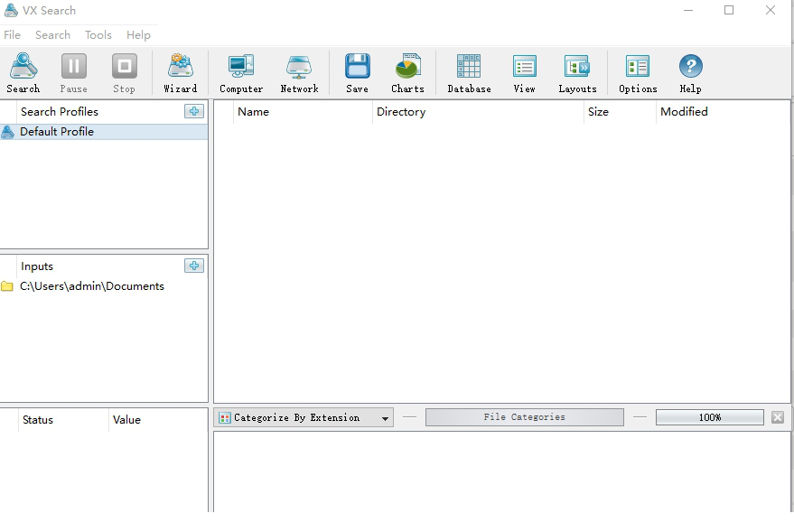This screenshot has width=794, height=532.
Task: Click the Help question mark icon
Action: (690, 72)
